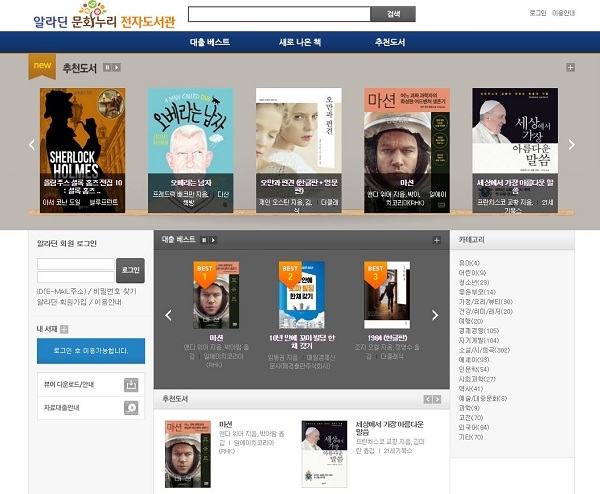Image resolution: width=600 pixels, height=494 pixels.
Task: Expand 내 서재 with plus icon
Action: 64,329
